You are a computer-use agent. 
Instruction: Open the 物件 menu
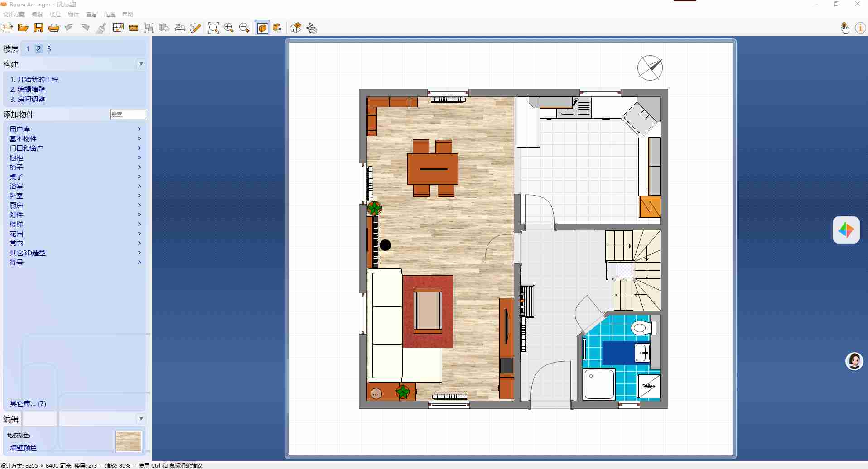pyautogui.click(x=73, y=14)
